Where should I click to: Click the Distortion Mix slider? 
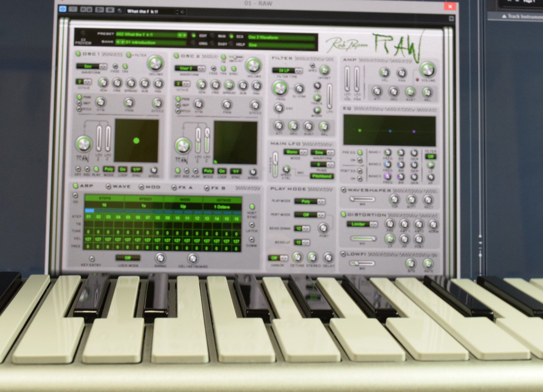(x=363, y=238)
